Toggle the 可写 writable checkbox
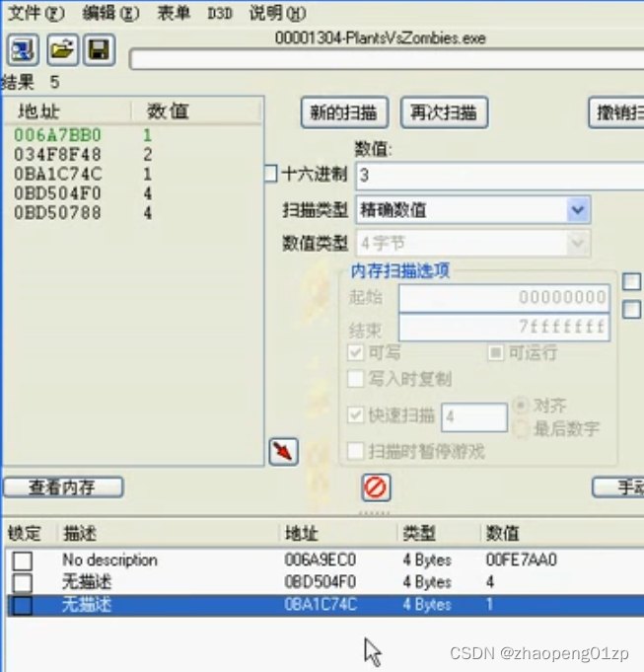The height and width of the screenshot is (672, 644). 355,352
